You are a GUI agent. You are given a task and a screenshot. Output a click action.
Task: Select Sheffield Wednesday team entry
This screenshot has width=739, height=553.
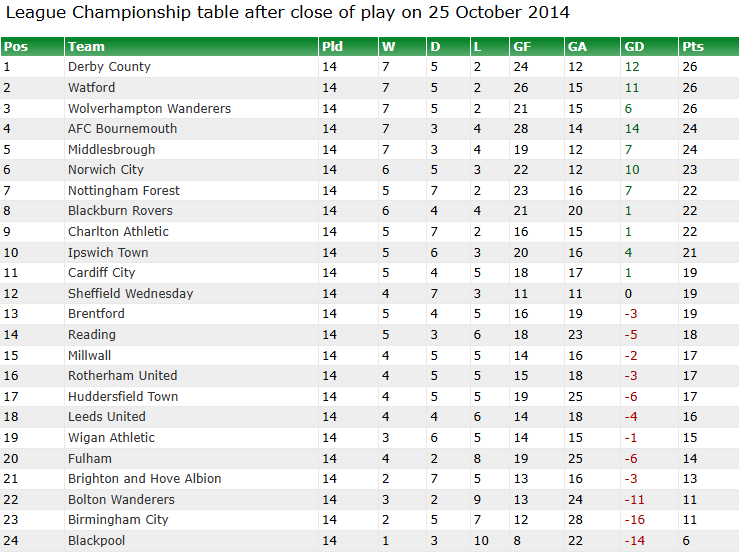click(130, 294)
